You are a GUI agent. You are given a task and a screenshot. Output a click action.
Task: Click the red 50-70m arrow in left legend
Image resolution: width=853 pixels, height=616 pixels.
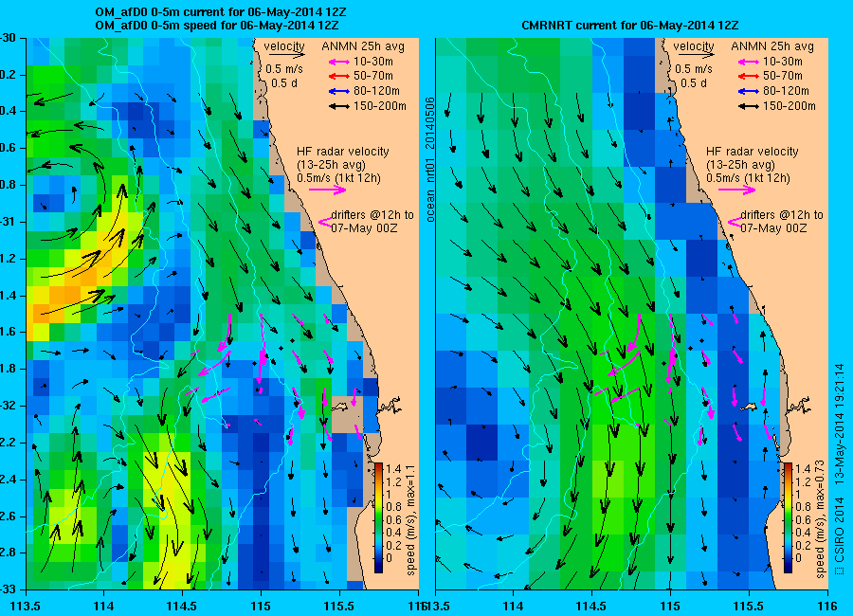[339, 76]
